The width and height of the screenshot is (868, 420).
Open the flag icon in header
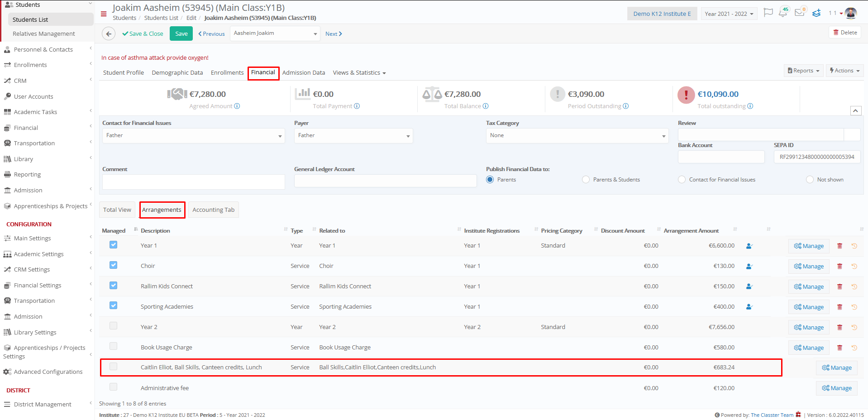click(768, 13)
